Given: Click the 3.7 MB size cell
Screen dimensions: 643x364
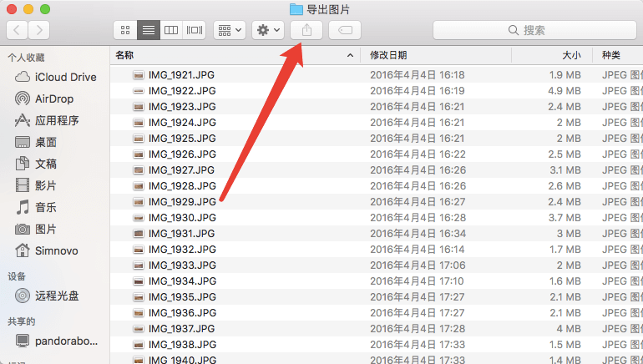Looking at the screenshot, I should (x=565, y=218).
